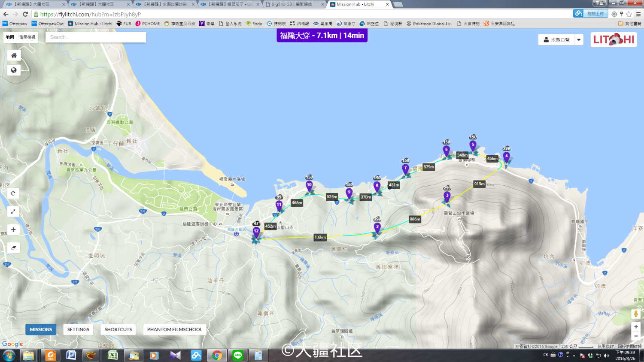This screenshot has width=644, height=362.
Task: Switch map to satellite view (衛星檢視)
Action: pos(27,37)
